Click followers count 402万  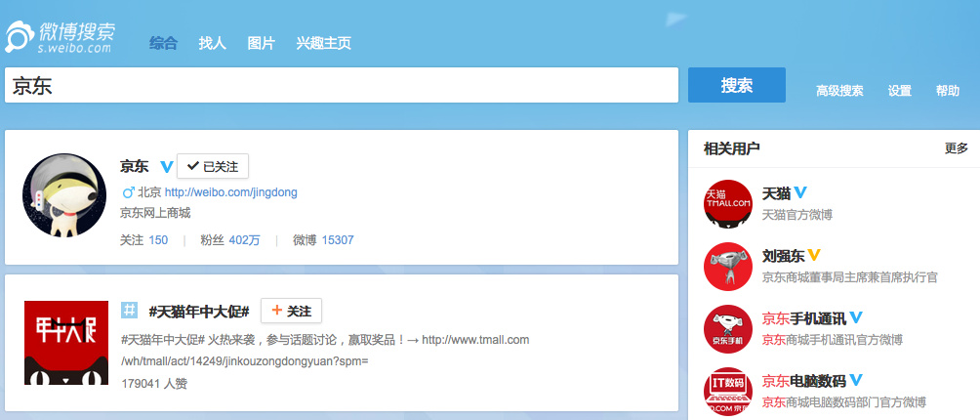pos(244,240)
